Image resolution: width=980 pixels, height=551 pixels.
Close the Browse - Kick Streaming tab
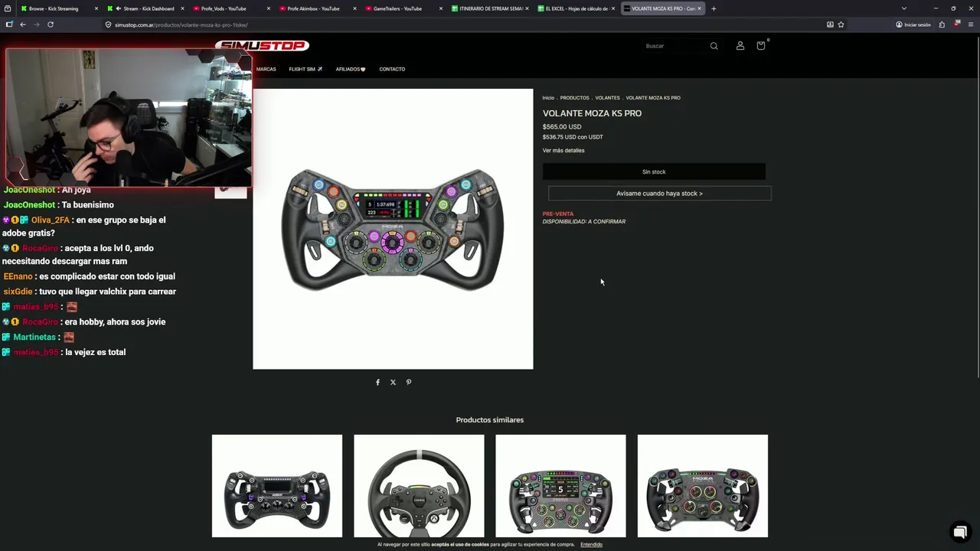[96, 8]
